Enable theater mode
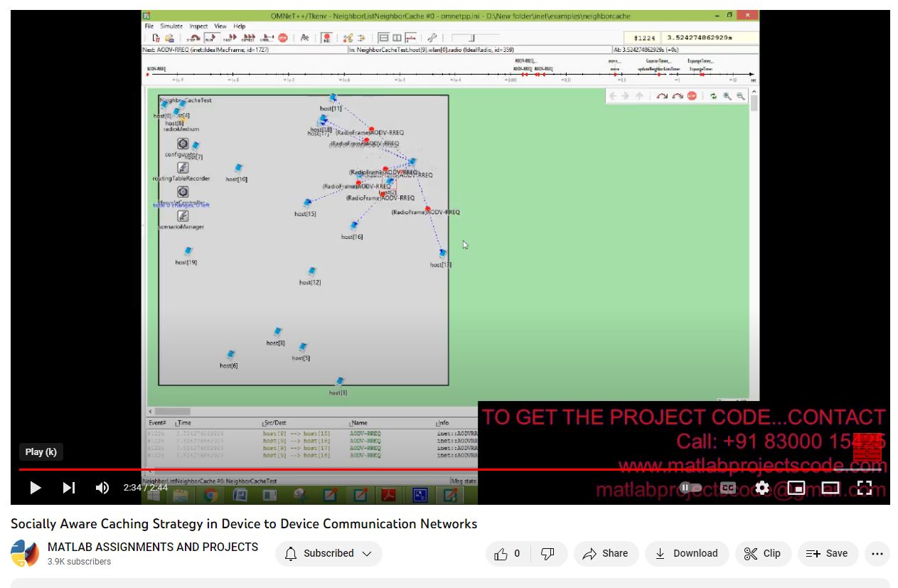 click(x=830, y=488)
